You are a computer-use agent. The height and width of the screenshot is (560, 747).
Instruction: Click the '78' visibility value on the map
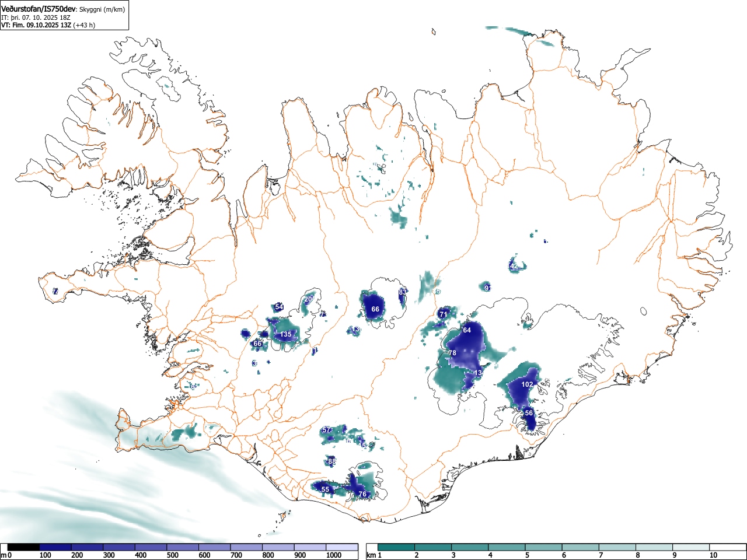(x=452, y=353)
